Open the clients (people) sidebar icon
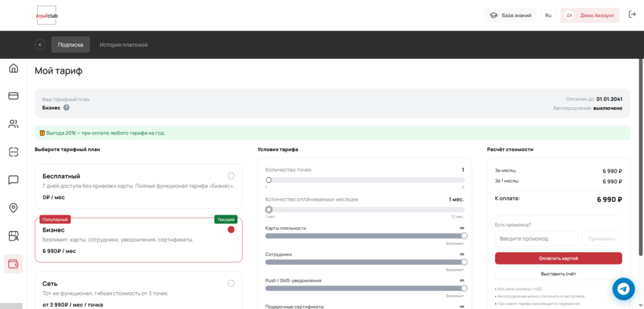644x309 pixels. pyautogui.click(x=13, y=124)
